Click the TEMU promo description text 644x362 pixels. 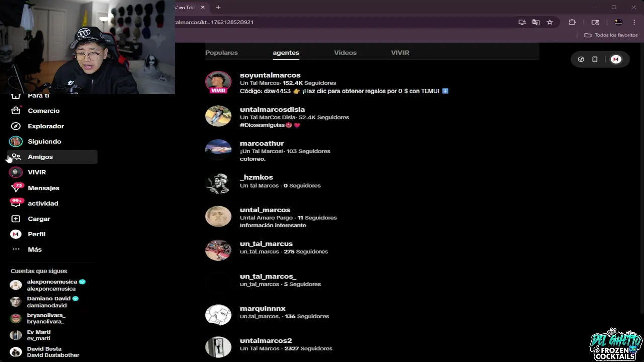click(344, 91)
